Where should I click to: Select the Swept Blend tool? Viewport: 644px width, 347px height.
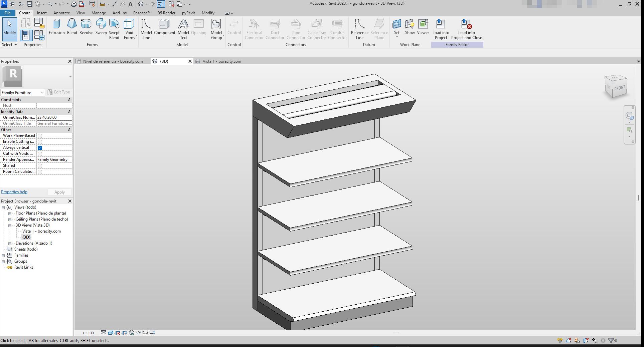point(114,29)
